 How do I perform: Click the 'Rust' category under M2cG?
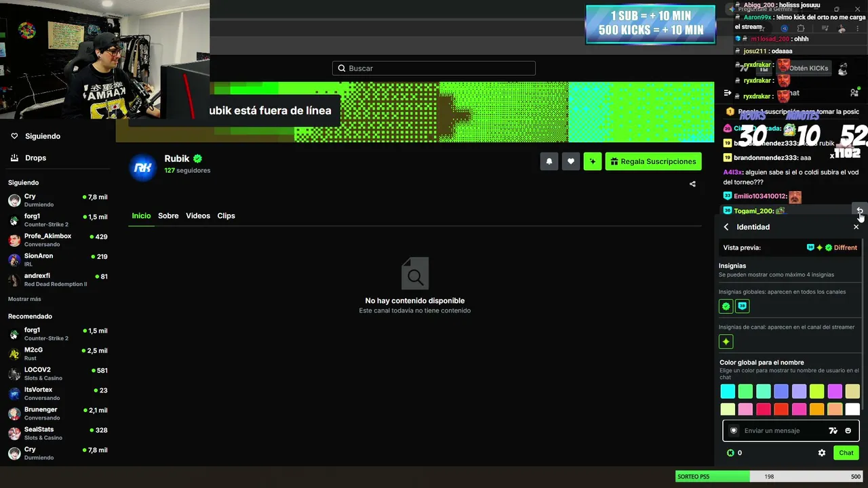[x=31, y=358]
